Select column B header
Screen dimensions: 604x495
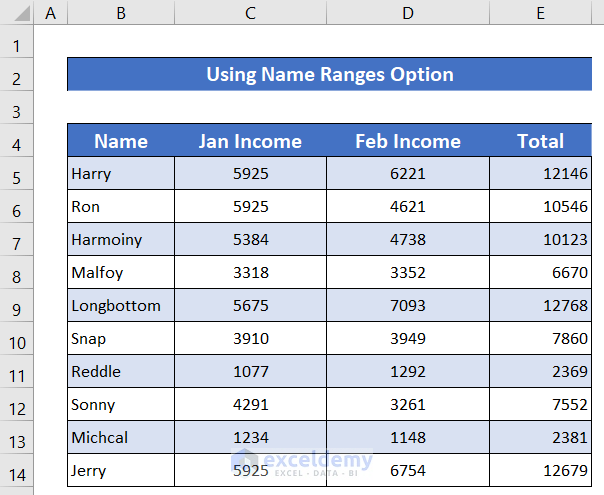point(120,13)
